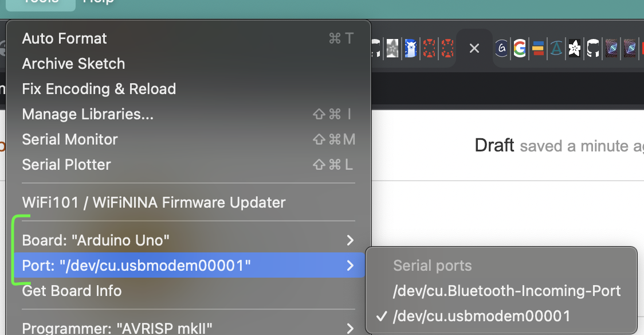
Task: Click Auto Format in the Tools menu
Action: coord(64,38)
